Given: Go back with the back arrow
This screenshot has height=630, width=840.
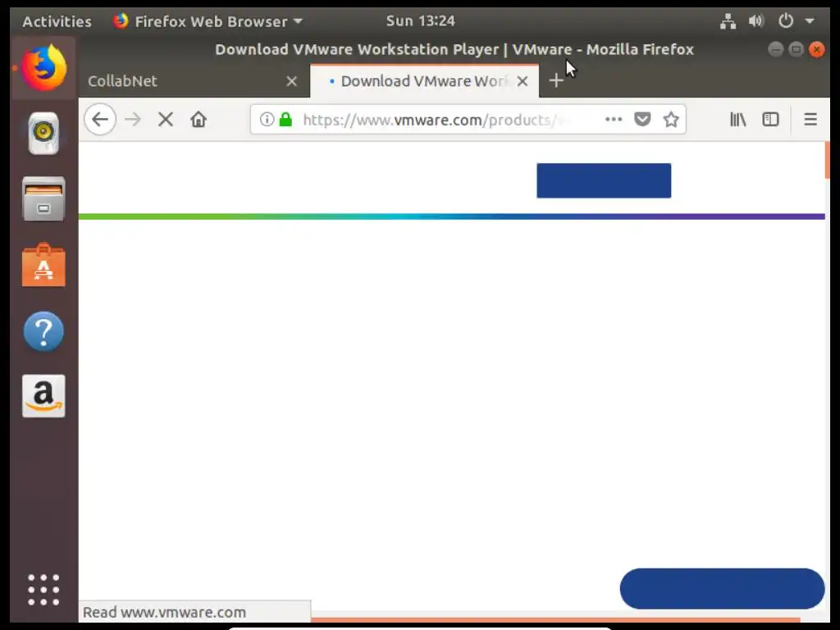Looking at the screenshot, I should 100,120.
